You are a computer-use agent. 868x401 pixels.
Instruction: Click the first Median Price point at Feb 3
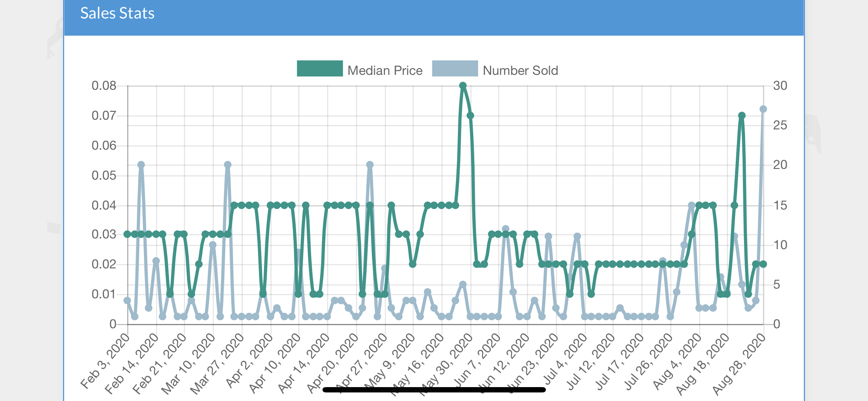pos(127,234)
